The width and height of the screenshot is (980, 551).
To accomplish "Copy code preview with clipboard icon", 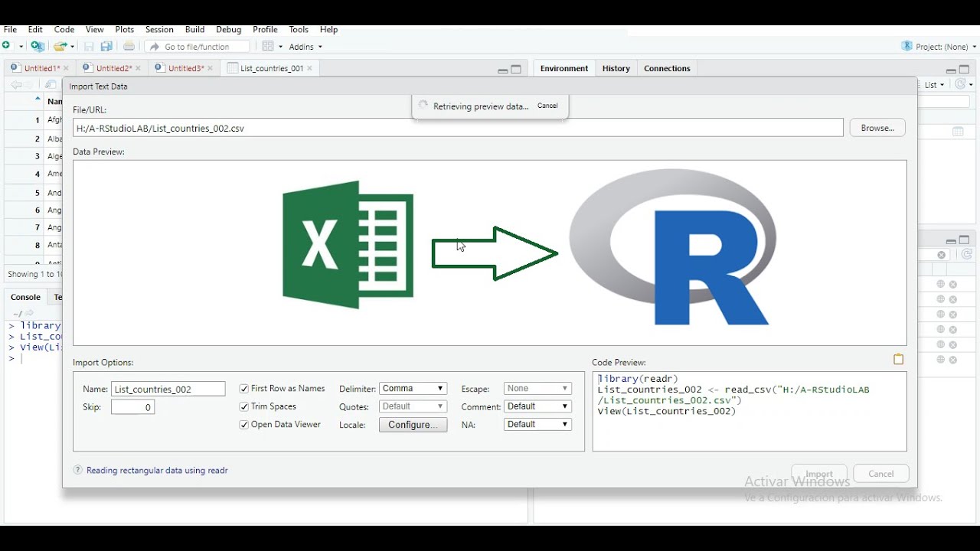I will (899, 359).
